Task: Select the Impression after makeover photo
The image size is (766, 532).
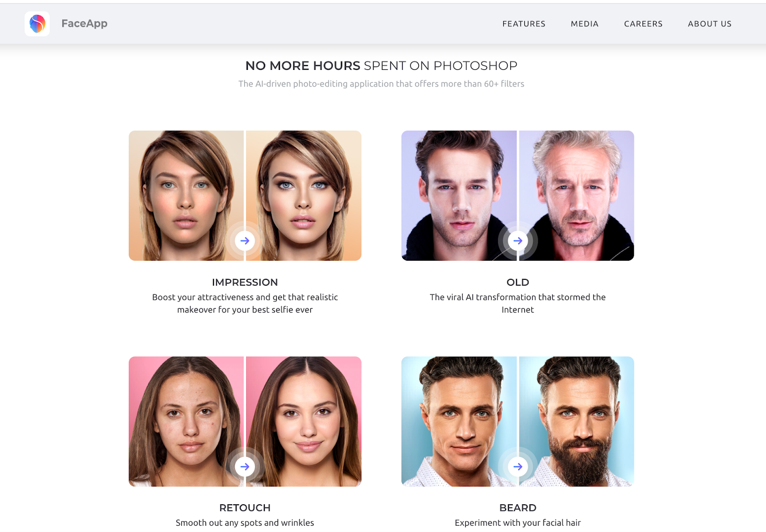Action: point(304,196)
